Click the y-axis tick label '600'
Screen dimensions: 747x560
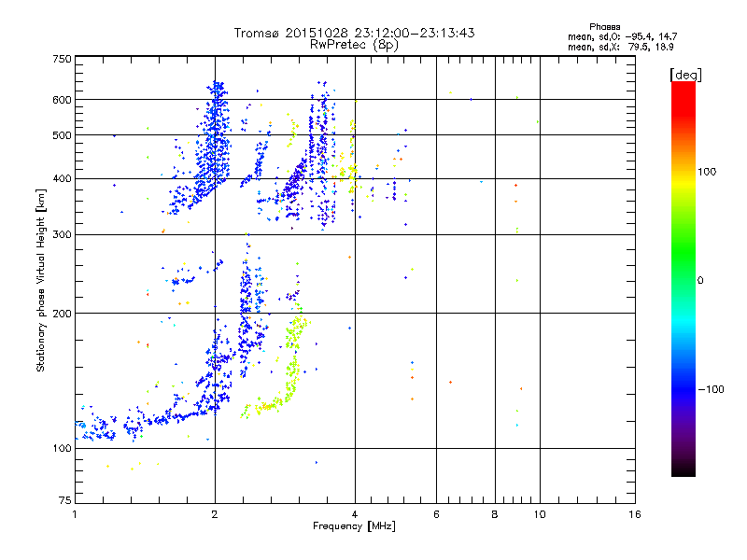click(x=62, y=100)
